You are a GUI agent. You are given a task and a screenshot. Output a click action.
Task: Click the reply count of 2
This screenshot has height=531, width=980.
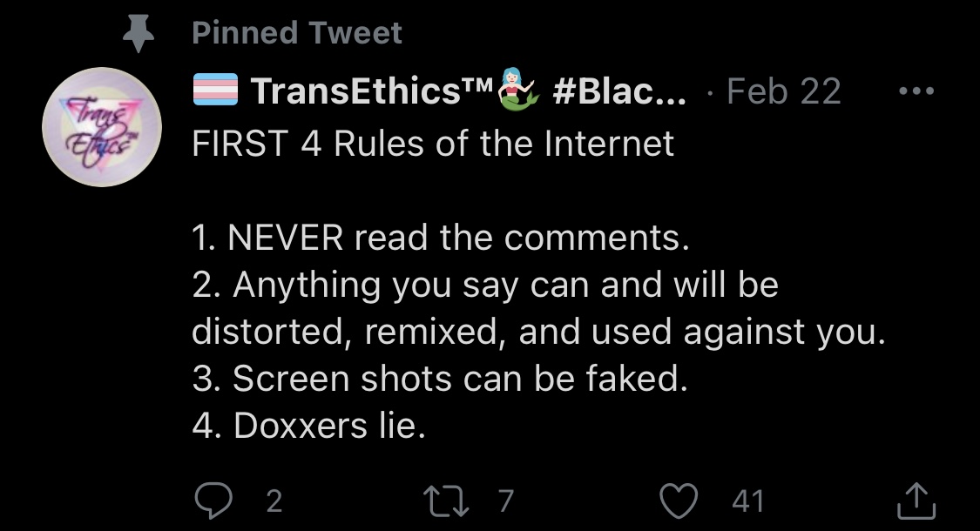(274, 501)
